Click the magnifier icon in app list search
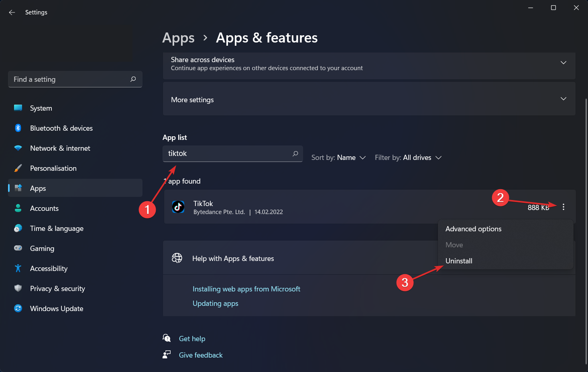Screen dimensions: 588x372 [x=295, y=154]
